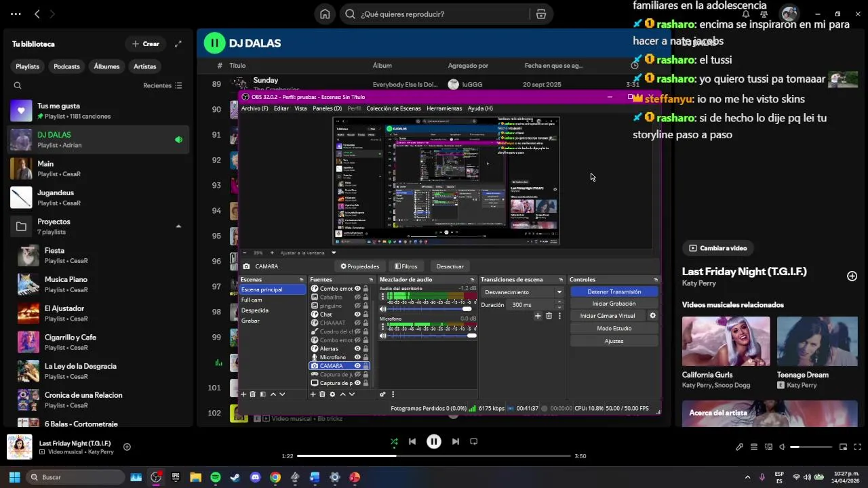Enter Spotify full screen mode
This screenshot has height=488, width=868.
click(858, 447)
